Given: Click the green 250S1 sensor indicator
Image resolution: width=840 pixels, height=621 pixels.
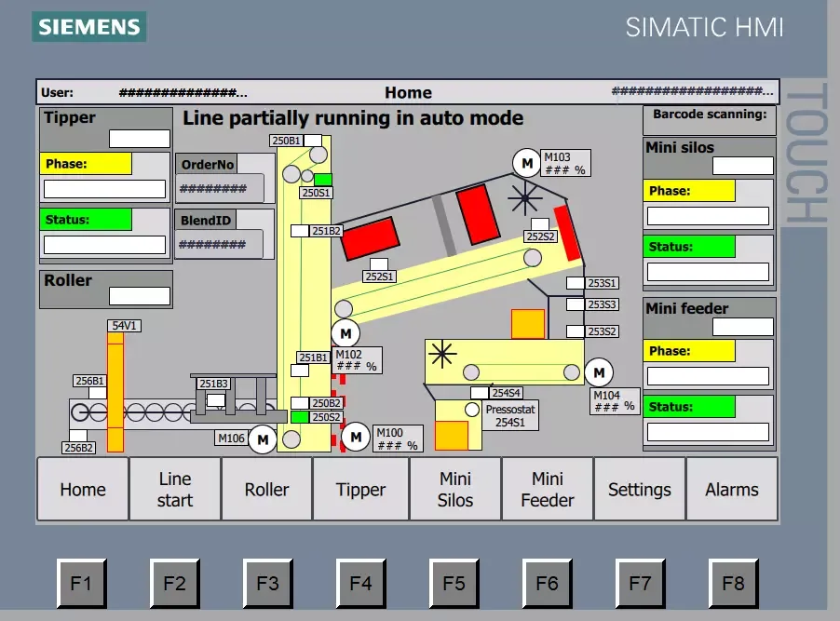Looking at the screenshot, I should [x=323, y=179].
